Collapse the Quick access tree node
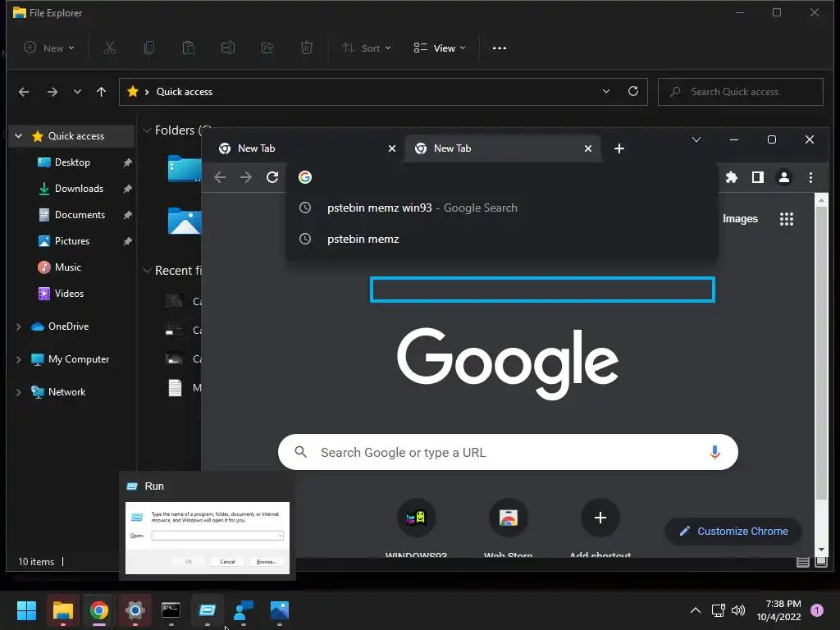This screenshot has height=630, width=840. (19, 136)
